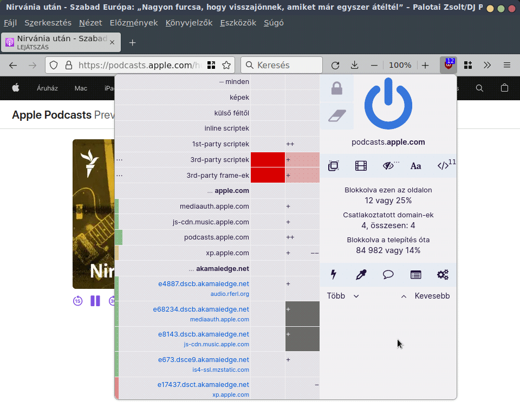The height and width of the screenshot is (420, 520).
Task: Click local rule cell for e68234.dscb.akamaiedge.net
Action: 302,314
